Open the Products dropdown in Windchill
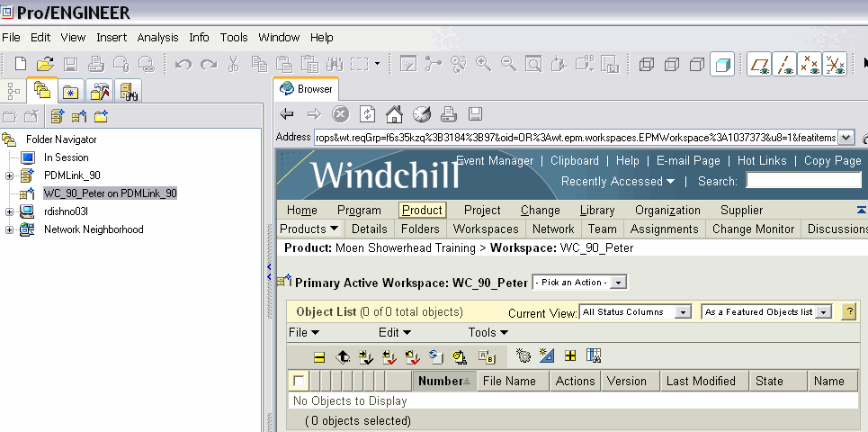Viewport: 868px width, 432px height. [x=309, y=229]
